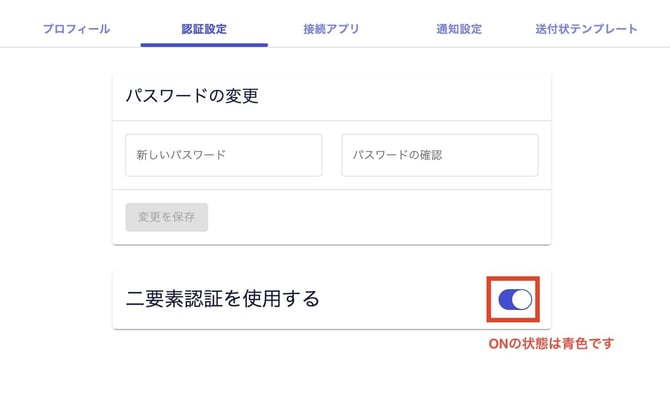
Task: Disable the 二要素認証を使用する switch
Action: [x=515, y=299]
